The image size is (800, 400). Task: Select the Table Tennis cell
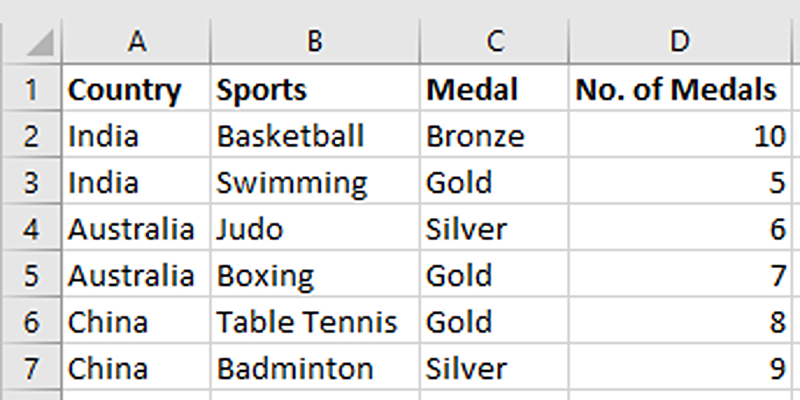(x=307, y=322)
